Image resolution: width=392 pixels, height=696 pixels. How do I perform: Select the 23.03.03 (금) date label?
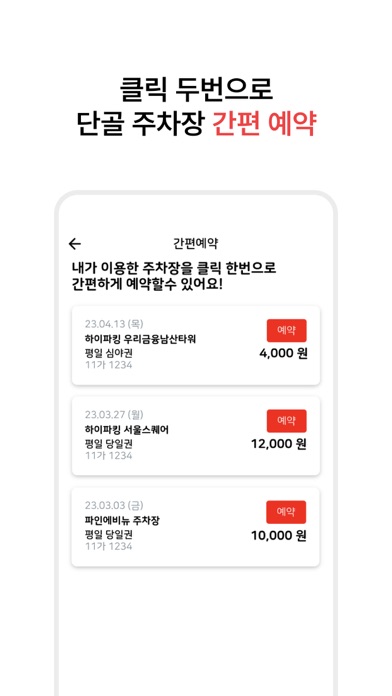tap(114, 506)
